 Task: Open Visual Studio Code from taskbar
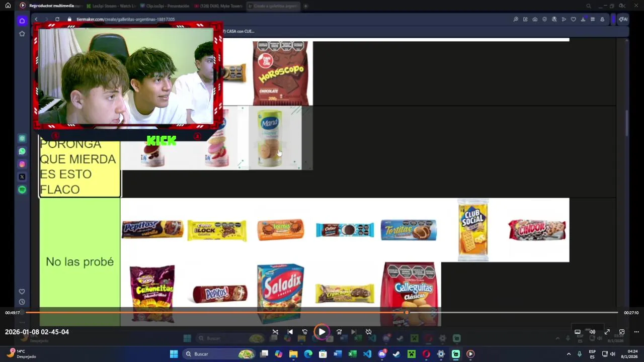[367, 354]
